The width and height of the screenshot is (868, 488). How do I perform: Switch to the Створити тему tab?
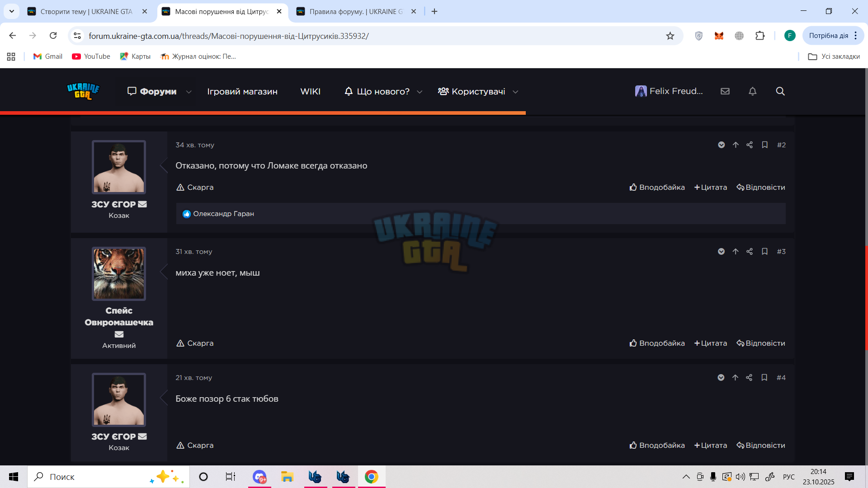[86, 11]
